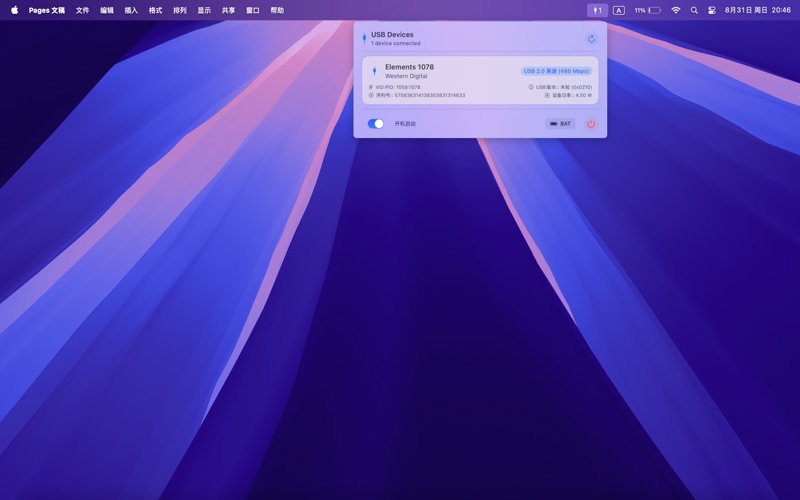Click the USB 2.0 高速 (480 Mbps) badge
This screenshot has height=500, width=800.
556,71
